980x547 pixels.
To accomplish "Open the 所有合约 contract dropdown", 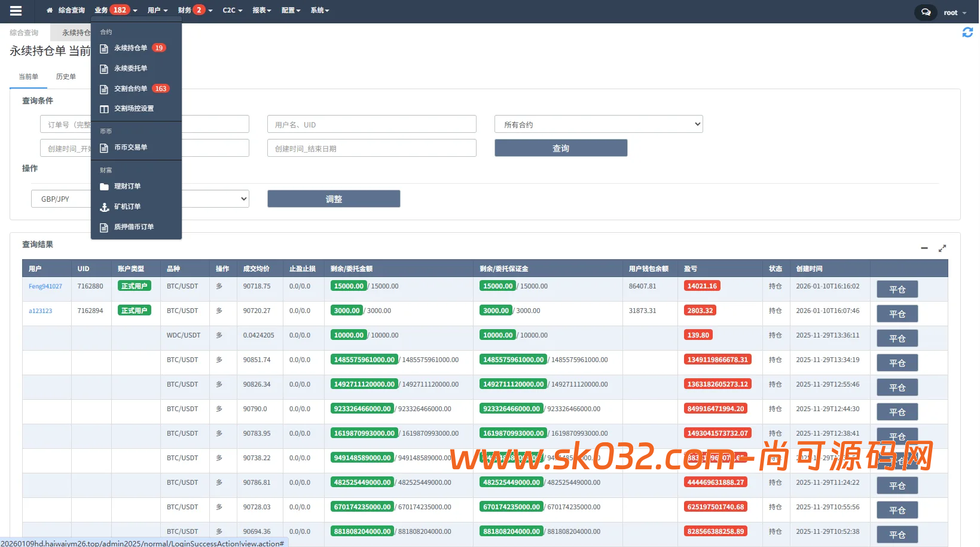I will (598, 124).
